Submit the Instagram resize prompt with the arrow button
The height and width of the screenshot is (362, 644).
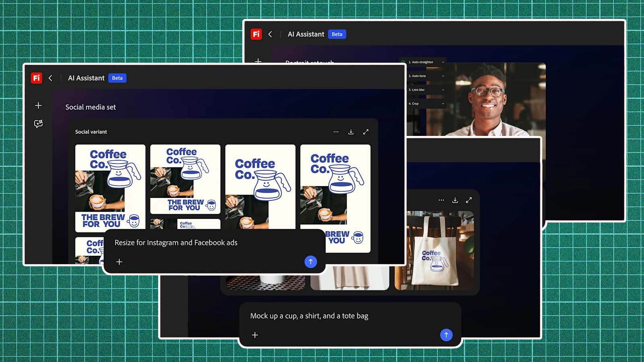(310, 261)
